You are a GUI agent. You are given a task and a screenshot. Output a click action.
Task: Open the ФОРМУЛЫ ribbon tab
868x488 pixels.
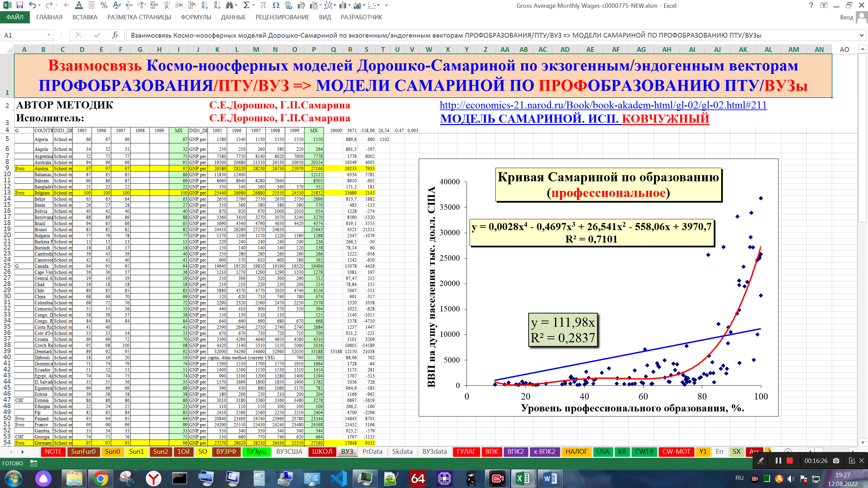pos(196,17)
